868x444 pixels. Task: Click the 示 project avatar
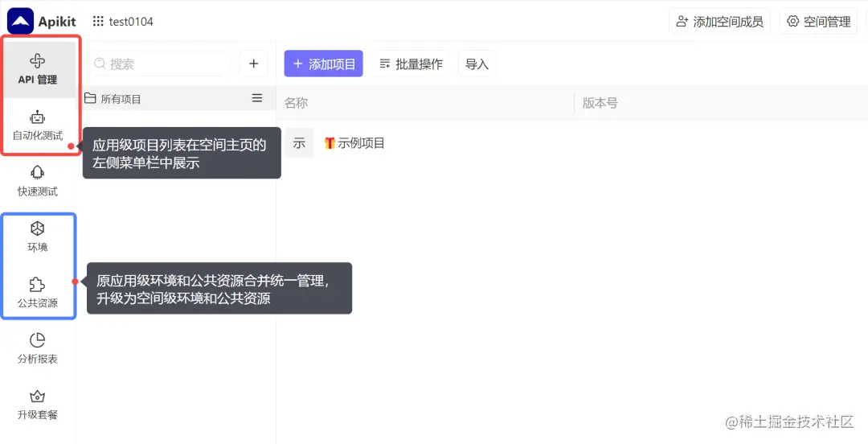[299, 143]
